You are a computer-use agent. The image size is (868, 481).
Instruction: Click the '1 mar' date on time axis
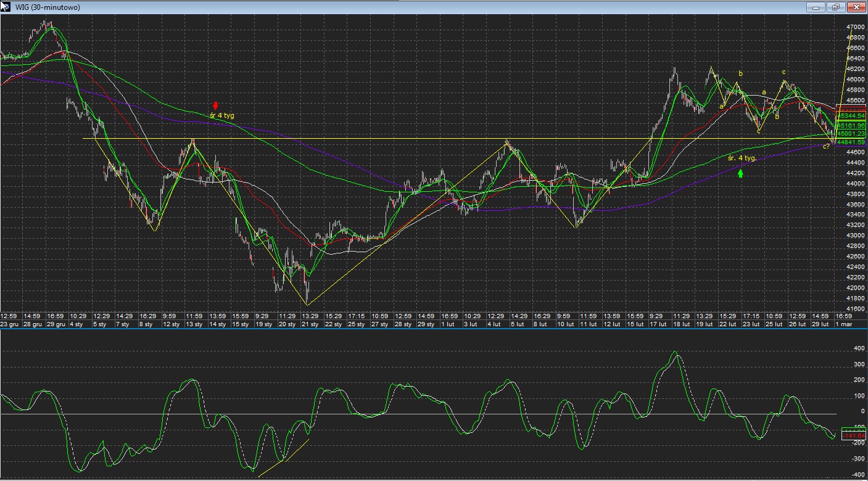pyautogui.click(x=843, y=324)
